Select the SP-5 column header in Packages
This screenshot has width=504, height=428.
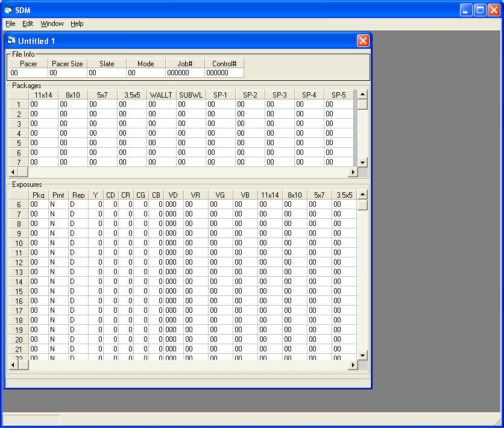point(338,95)
